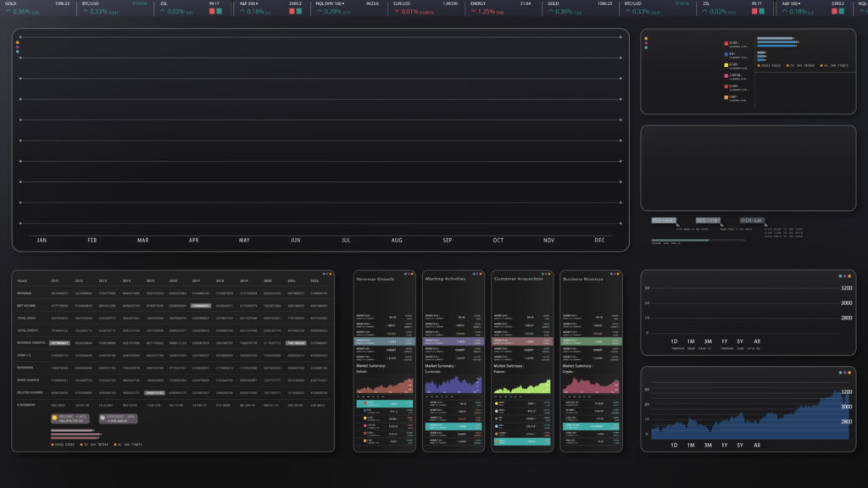Select the 2017 year column header in table
868x488 pixels.
pos(196,280)
